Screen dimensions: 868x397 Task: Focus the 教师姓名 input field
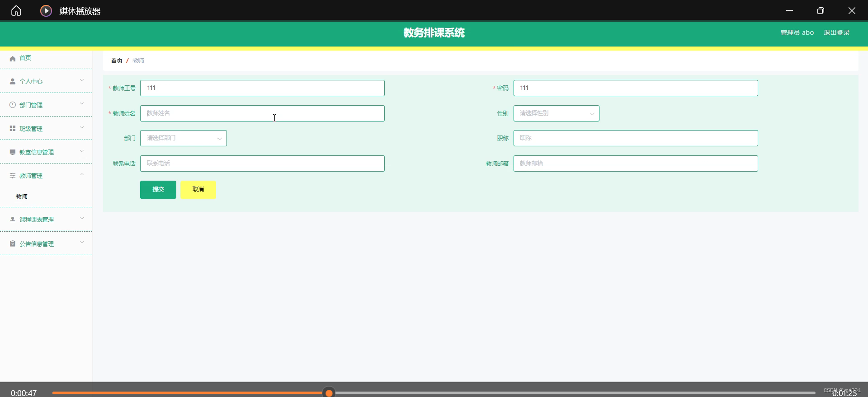(x=262, y=113)
